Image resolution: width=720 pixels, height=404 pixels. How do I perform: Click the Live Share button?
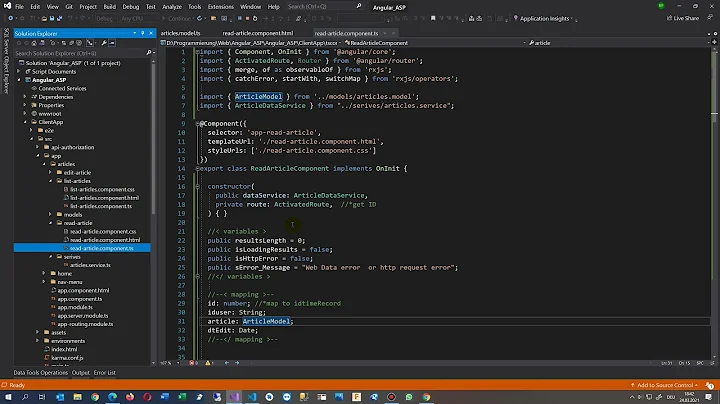[x=683, y=18]
